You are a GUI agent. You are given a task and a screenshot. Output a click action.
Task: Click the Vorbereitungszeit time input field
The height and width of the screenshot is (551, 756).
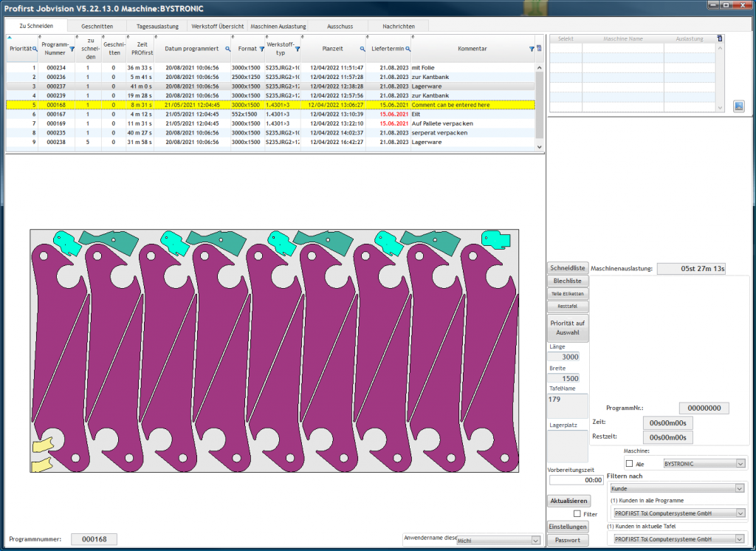pyautogui.click(x=576, y=480)
